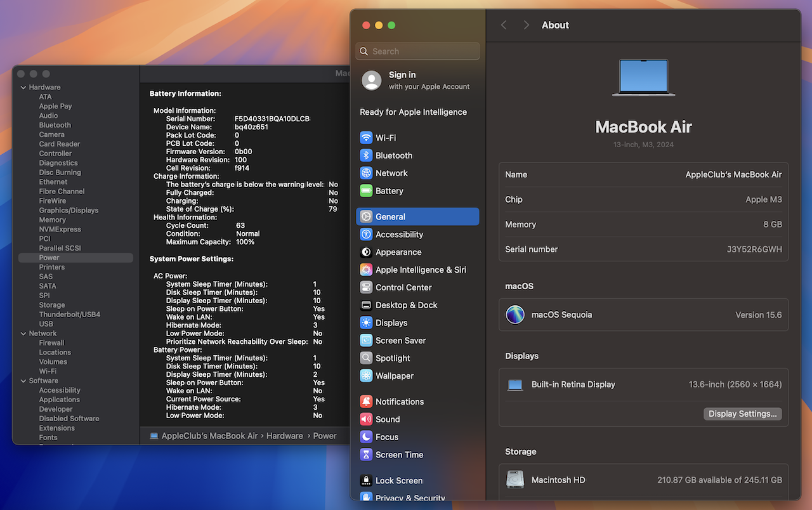Open Desktop & Dock icon
This screenshot has height=510, width=812.
tap(366, 305)
